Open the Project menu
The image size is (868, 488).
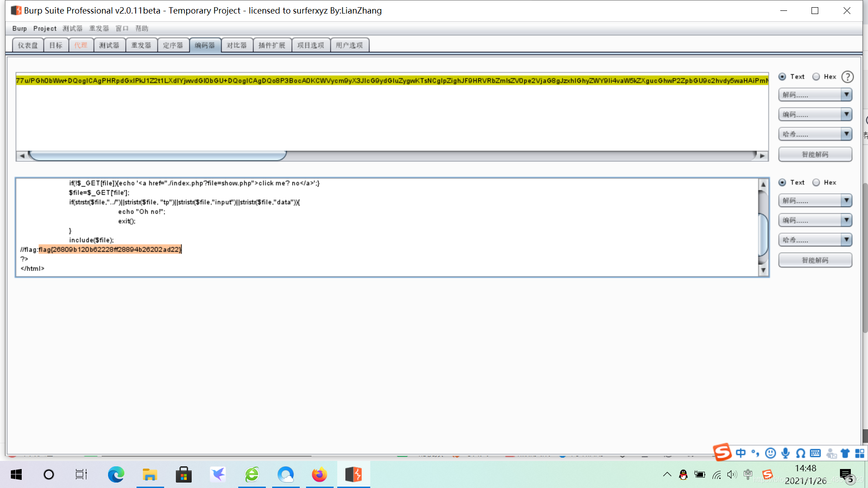coord(45,28)
